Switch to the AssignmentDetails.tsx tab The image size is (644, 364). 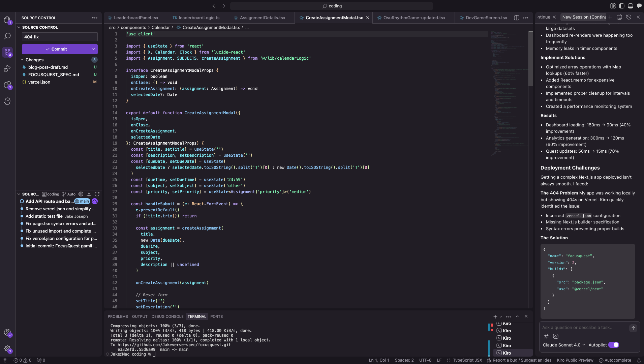tap(262, 18)
